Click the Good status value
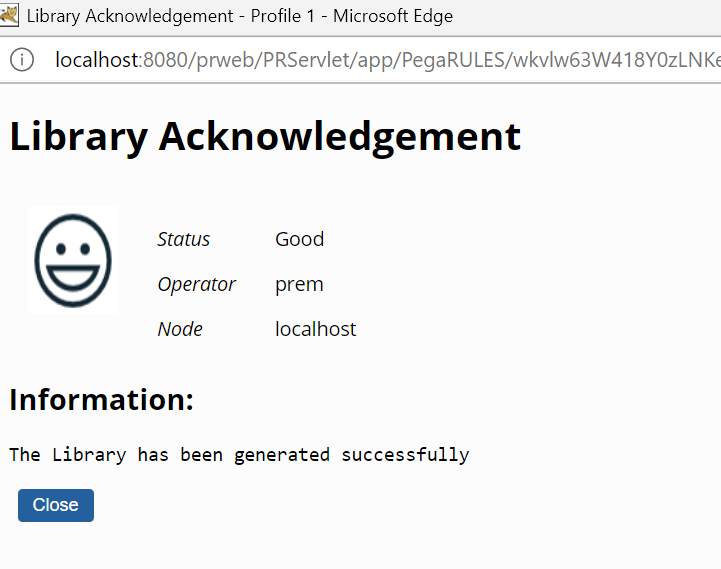The image size is (721, 569). pos(299,239)
